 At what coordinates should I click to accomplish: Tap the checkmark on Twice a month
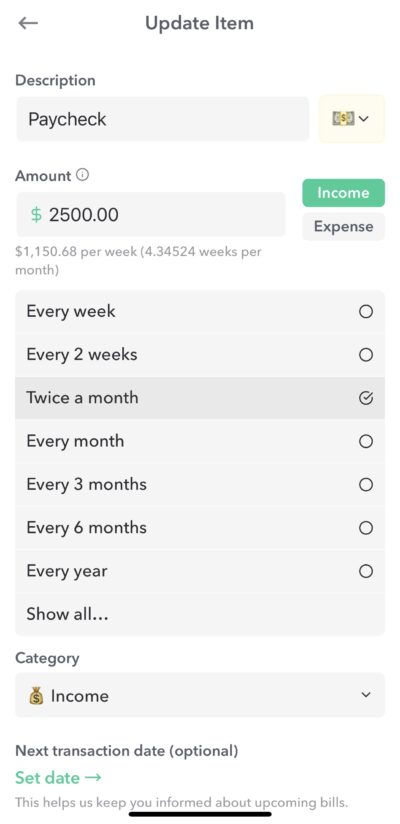366,398
